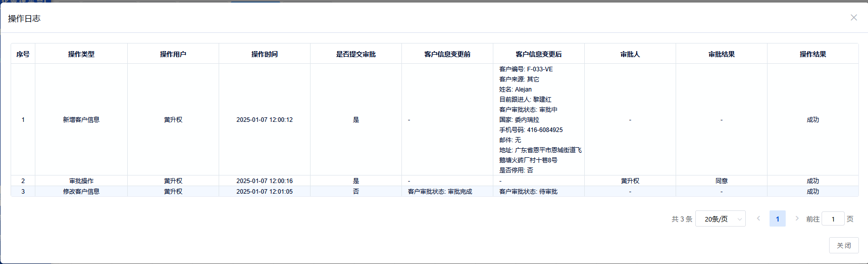Select the 修改客户信息 cell in row 3

81,192
